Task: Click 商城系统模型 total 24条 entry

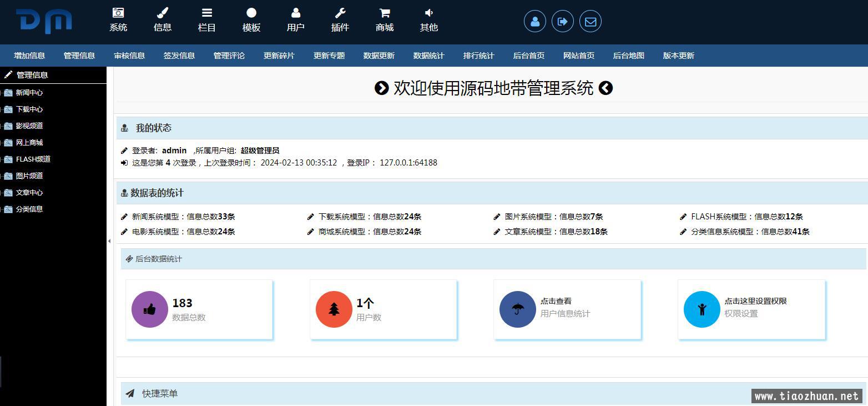Action: click(x=370, y=232)
